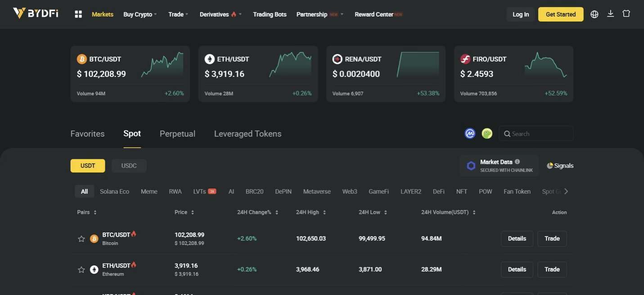The image size is (644, 295).
Task: Click the globe language selector icon
Action: click(594, 14)
